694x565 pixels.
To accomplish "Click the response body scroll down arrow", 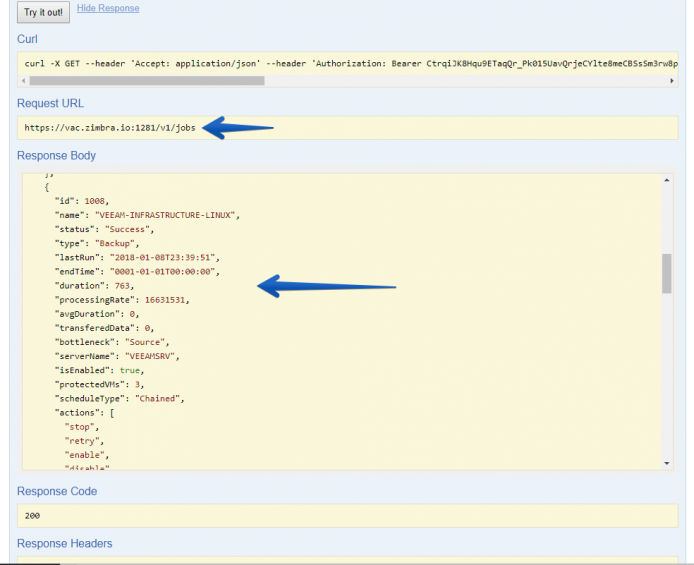I will (x=667, y=463).
